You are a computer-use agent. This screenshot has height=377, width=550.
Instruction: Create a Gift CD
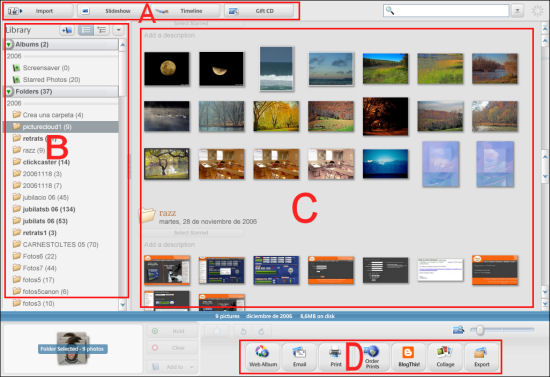tap(259, 11)
